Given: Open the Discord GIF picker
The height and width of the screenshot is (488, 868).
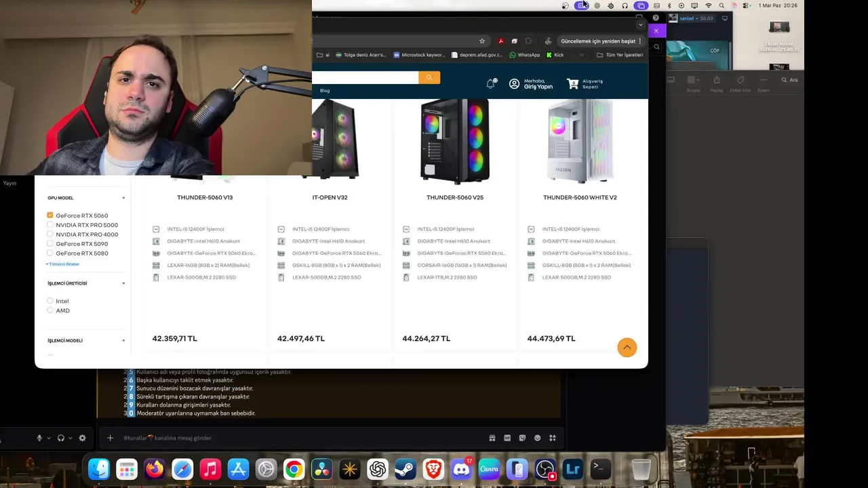Looking at the screenshot, I should click(x=507, y=439).
